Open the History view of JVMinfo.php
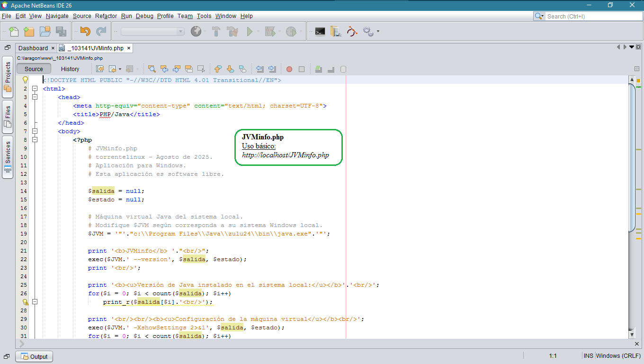Screen dimensions: 644x364 point(70,69)
